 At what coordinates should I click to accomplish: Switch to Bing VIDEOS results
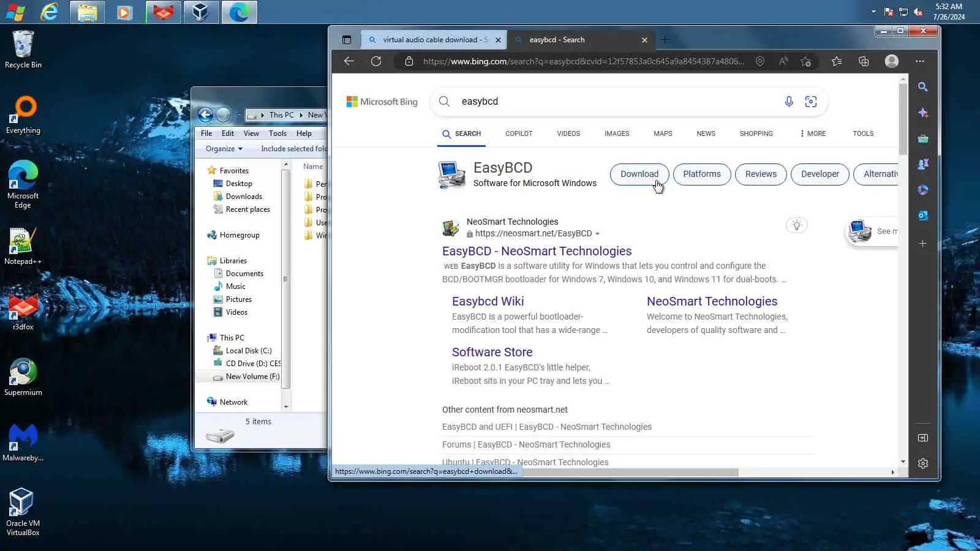click(568, 133)
